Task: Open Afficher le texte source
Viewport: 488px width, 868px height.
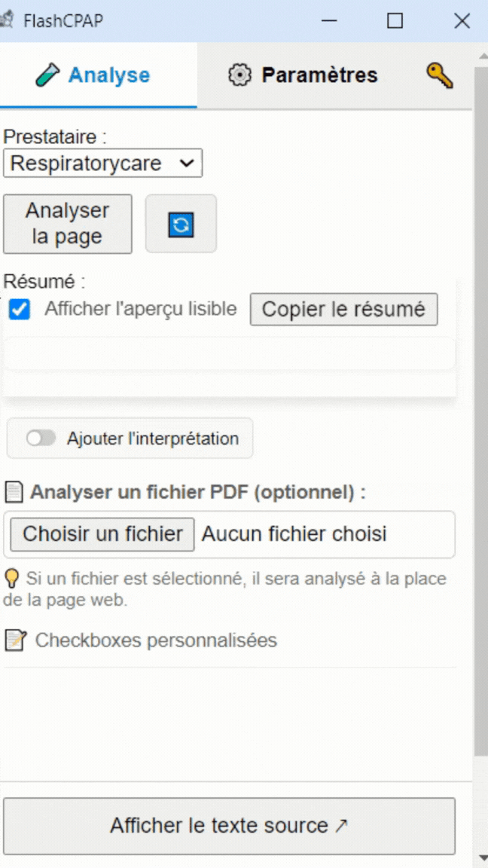Action: (229, 826)
